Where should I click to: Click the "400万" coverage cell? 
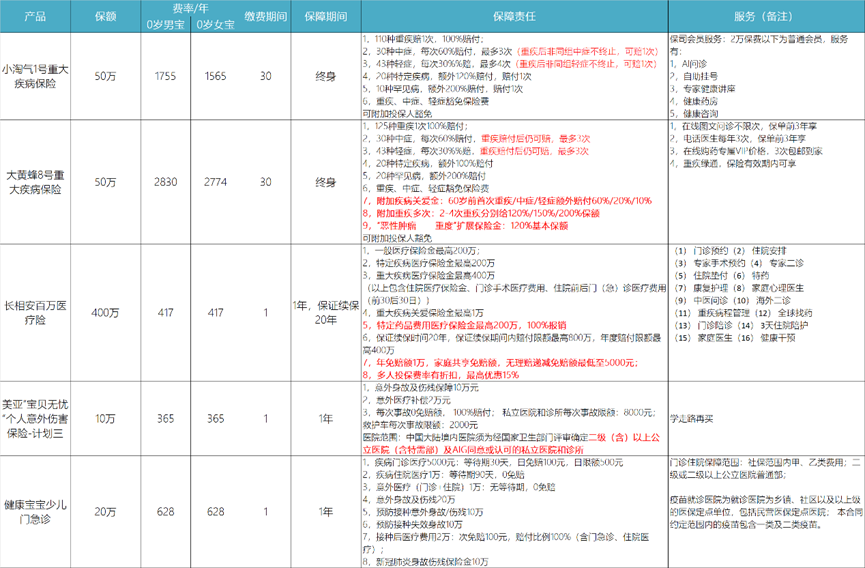(105, 313)
